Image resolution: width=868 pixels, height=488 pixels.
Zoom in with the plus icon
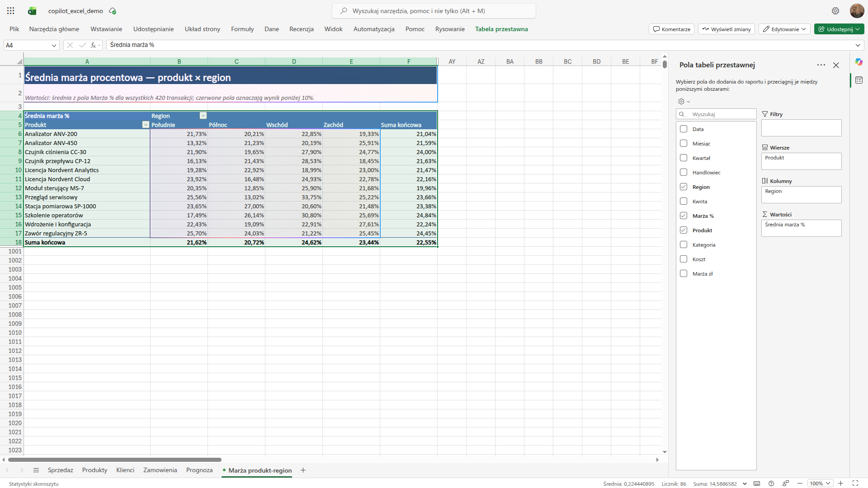point(840,483)
